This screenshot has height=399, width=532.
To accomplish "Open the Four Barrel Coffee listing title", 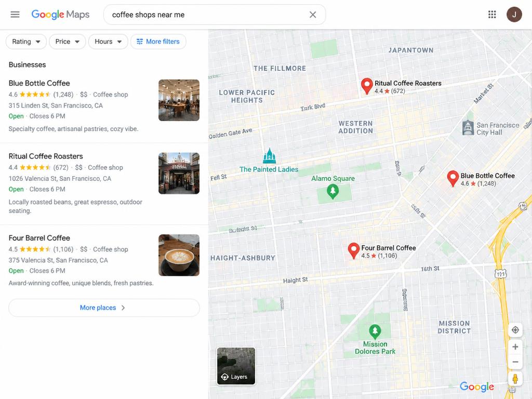I will coord(39,238).
